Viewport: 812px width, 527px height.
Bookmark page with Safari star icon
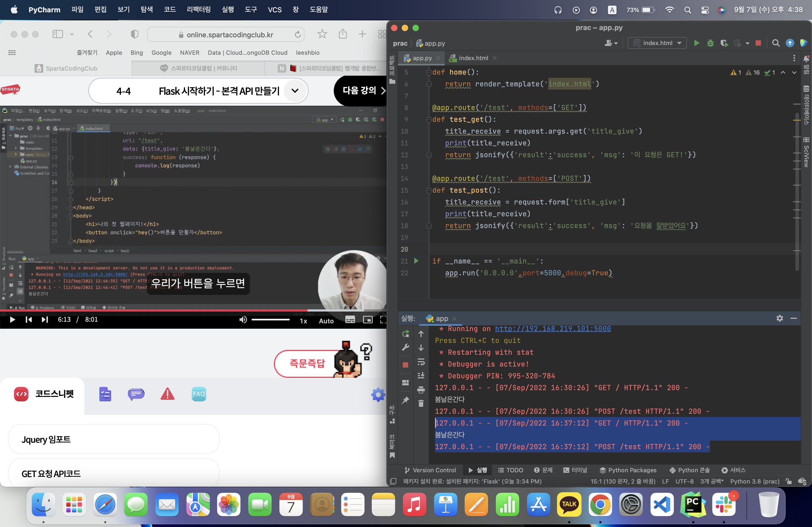click(322, 34)
